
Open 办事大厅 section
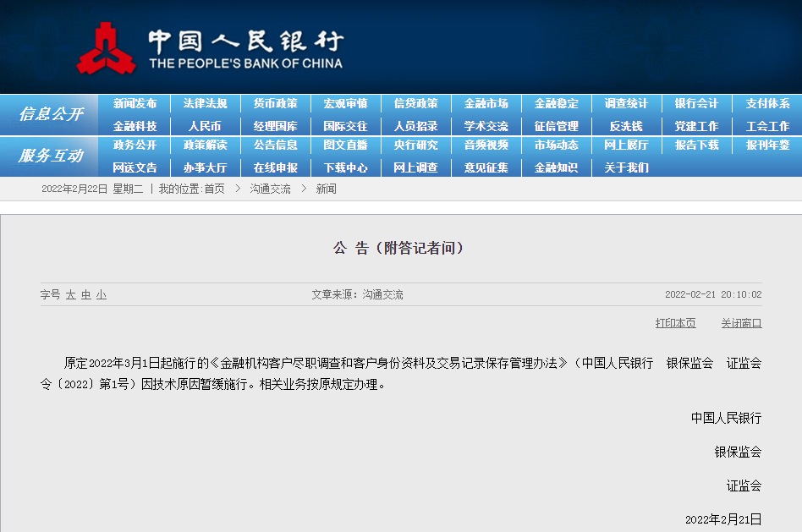205,167
